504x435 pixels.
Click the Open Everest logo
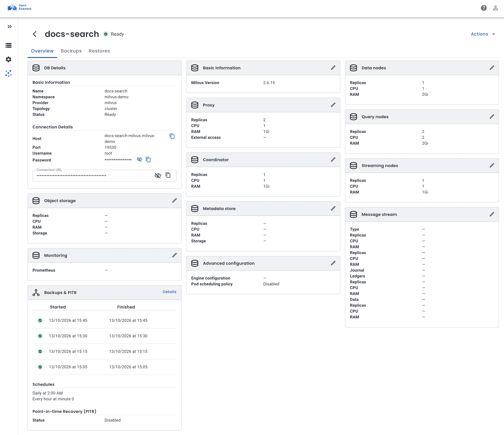[x=19, y=7]
